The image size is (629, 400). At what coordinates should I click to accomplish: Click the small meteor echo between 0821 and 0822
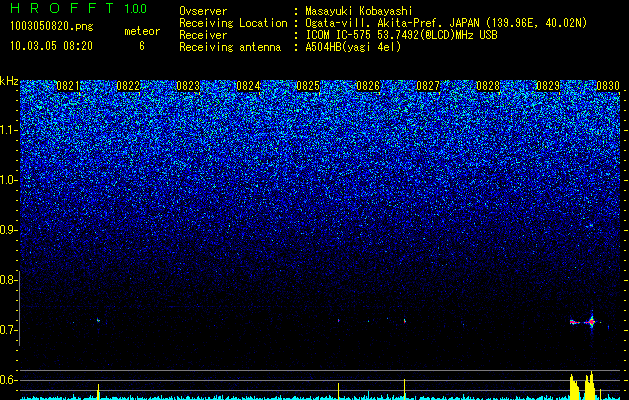pos(98,320)
